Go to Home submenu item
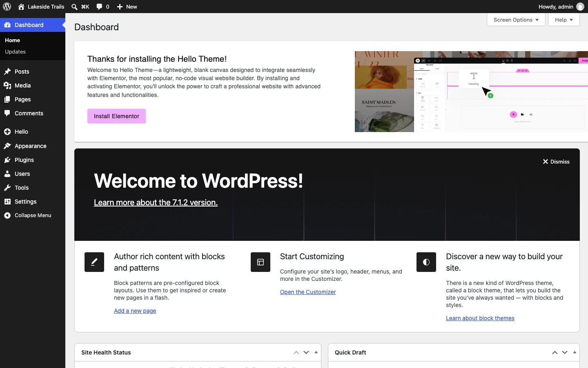 [x=12, y=40]
